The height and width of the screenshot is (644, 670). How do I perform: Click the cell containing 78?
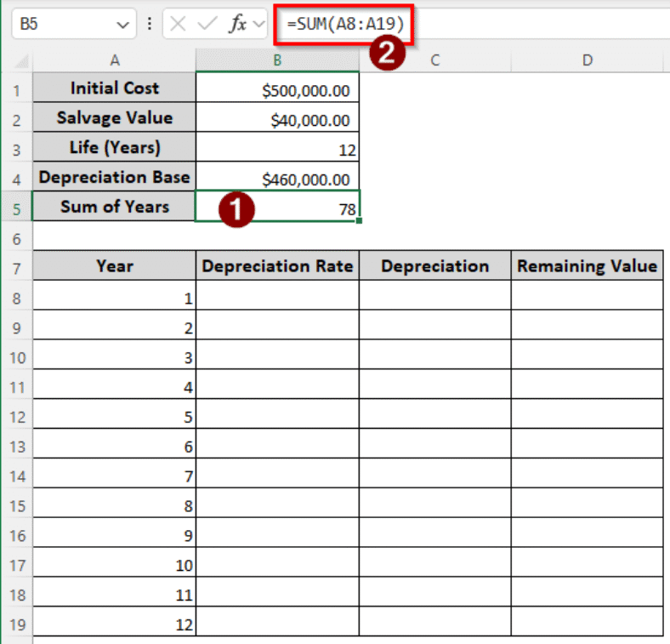277,206
